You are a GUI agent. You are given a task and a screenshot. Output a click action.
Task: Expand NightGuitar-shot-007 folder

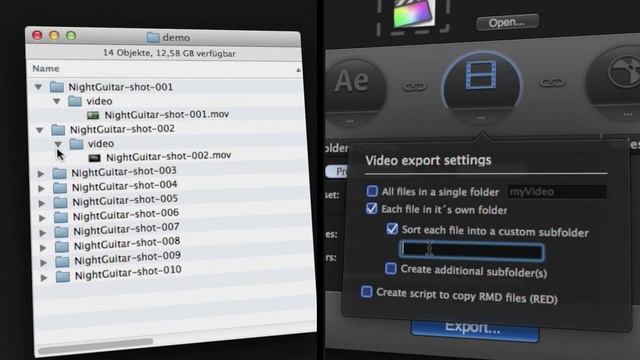pyautogui.click(x=42, y=233)
